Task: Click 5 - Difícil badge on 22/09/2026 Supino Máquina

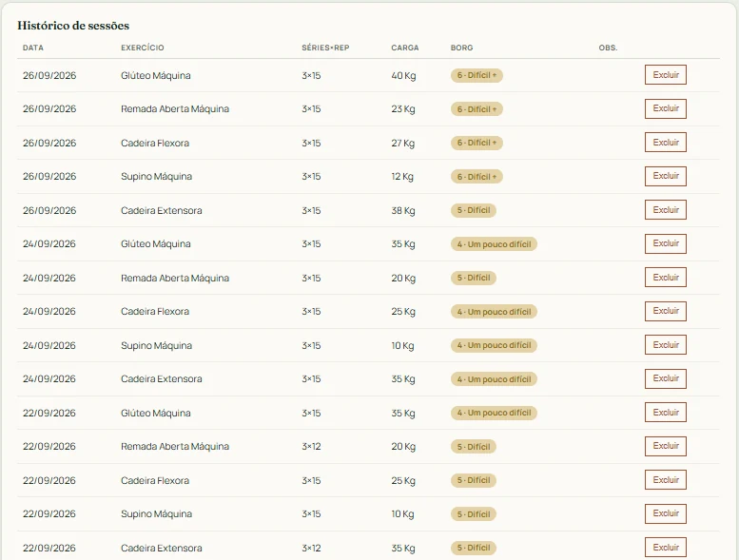Action: [x=474, y=513]
